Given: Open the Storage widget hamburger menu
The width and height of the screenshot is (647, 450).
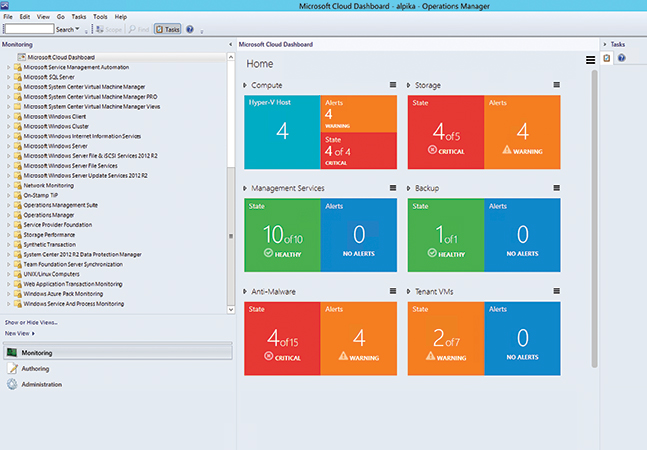Looking at the screenshot, I should (x=557, y=85).
